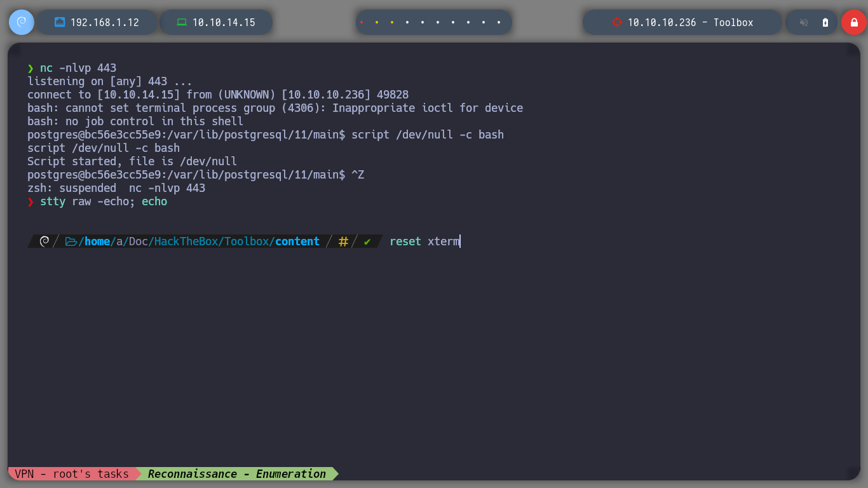Click the red lock screen button

[854, 22]
